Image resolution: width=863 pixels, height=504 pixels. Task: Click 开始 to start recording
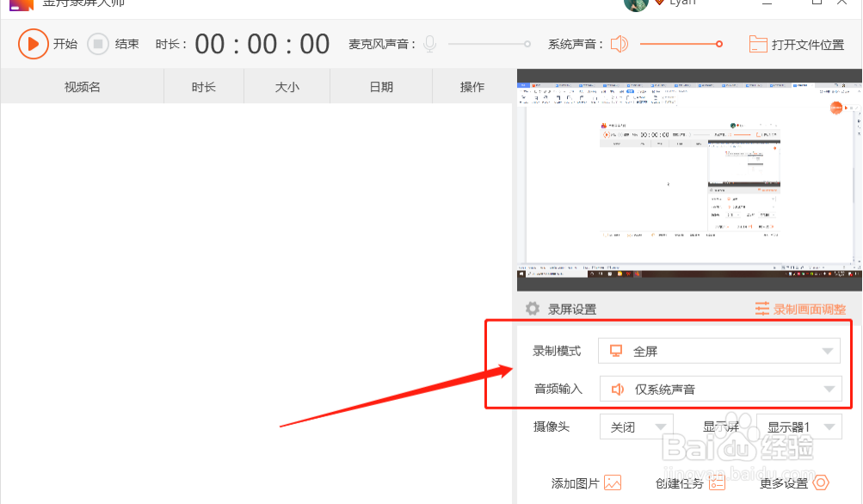tap(34, 43)
